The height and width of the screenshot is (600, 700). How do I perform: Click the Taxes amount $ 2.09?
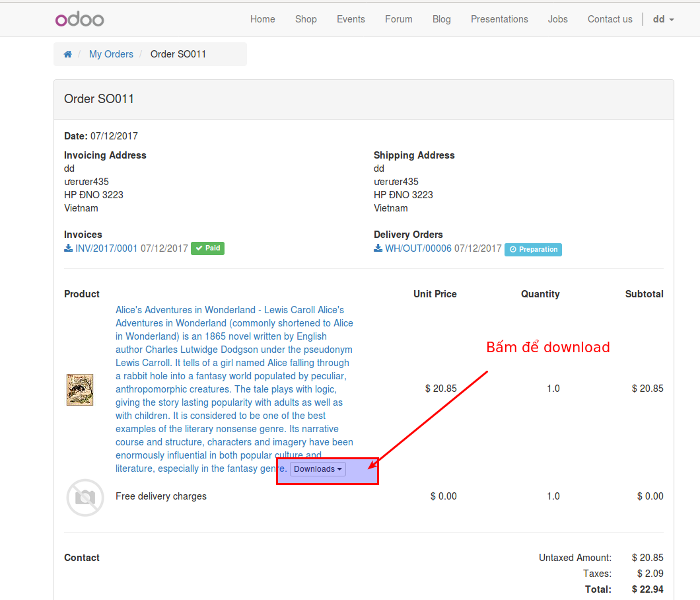(650, 573)
